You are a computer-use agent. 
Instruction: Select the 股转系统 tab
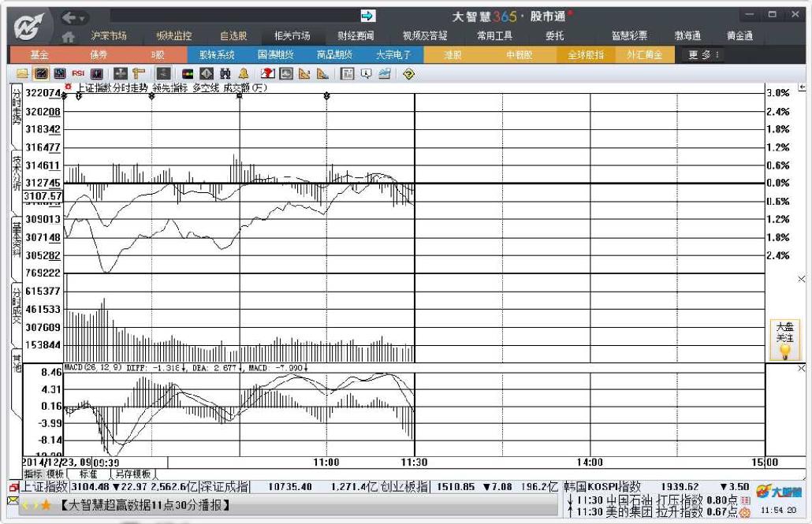tap(217, 55)
